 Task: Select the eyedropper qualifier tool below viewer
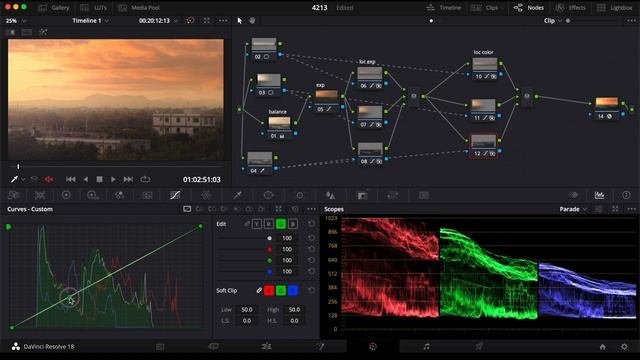pos(14,179)
